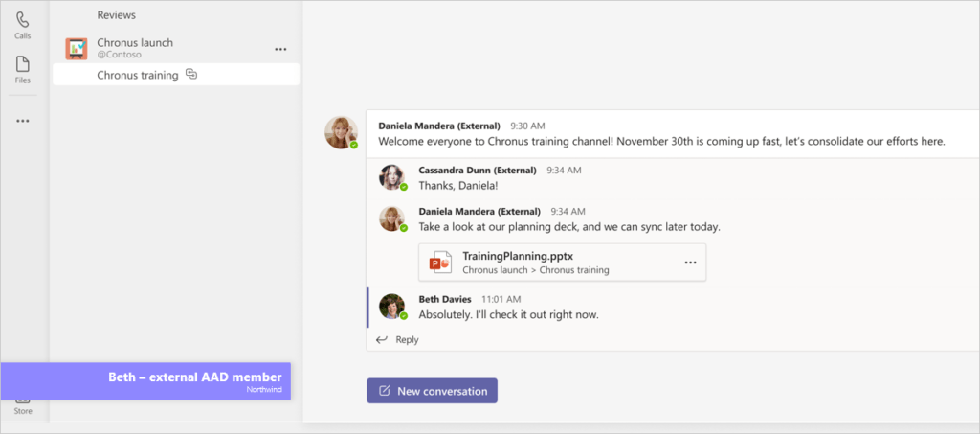The image size is (980, 434).
Task: Click the Beth – external AAD member banner
Action: click(x=145, y=381)
